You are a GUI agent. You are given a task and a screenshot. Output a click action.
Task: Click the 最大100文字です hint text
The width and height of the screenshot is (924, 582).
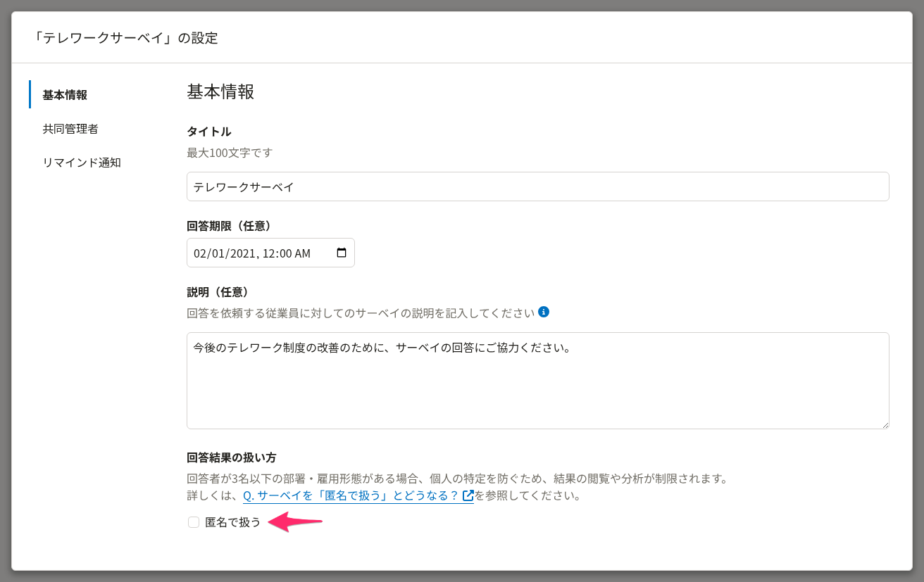point(230,153)
